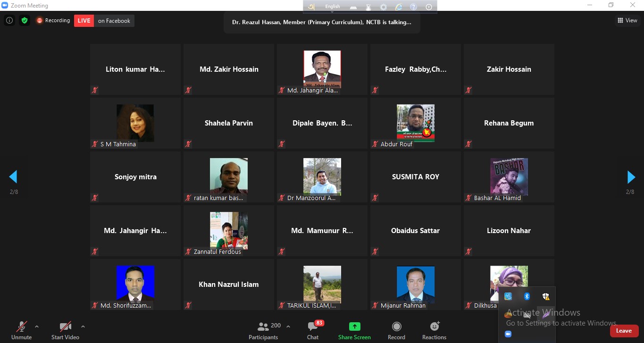Click the green encryption shield icon
Image resolution: width=644 pixels, height=343 pixels.
point(25,20)
